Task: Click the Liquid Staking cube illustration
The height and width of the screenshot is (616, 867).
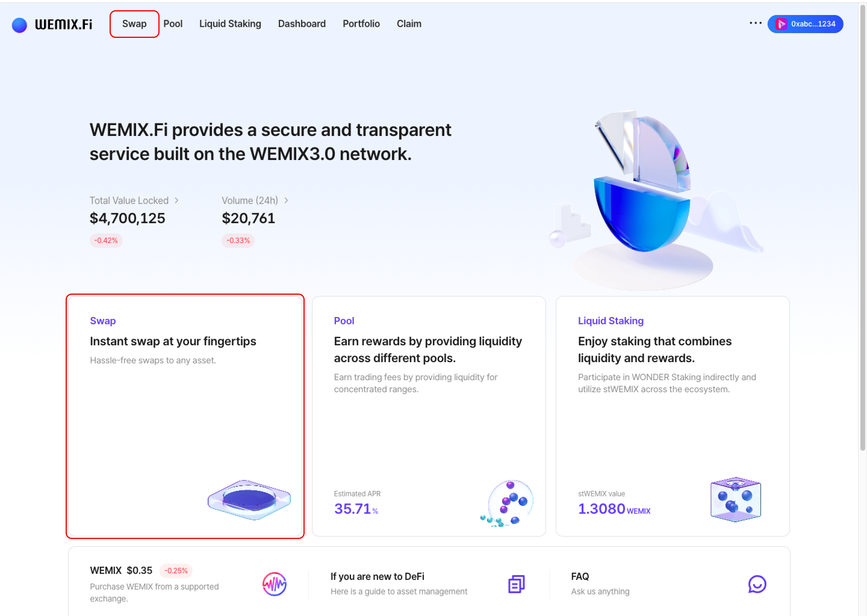Action: (735, 499)
